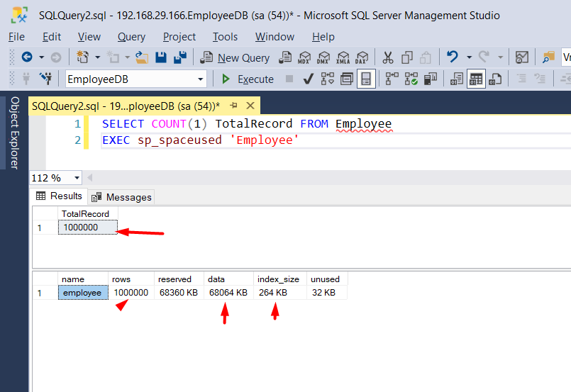This screenshot has width=571, height=392.
Task: Expand the New Project dropdown arrow
Action: pyautogui.click(x=97, y=57)
